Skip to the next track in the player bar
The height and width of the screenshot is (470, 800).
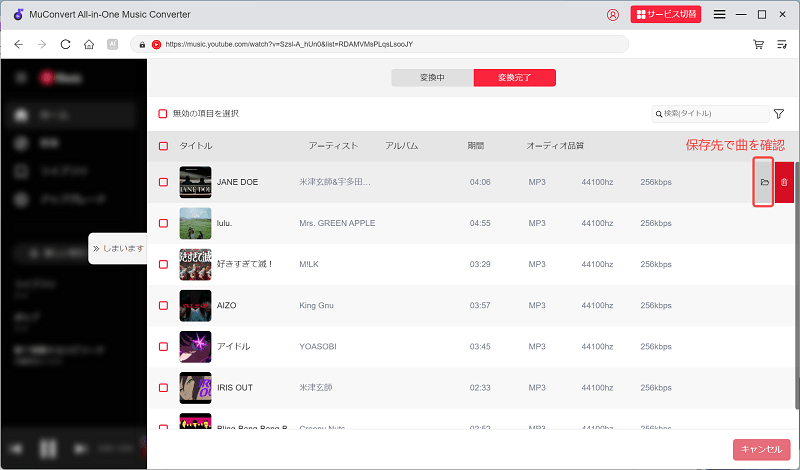click(80, 449)
